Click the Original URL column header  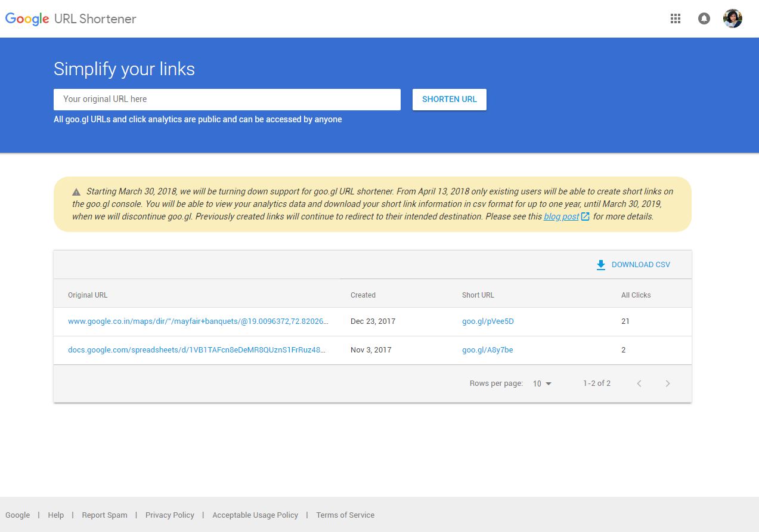point(88,295)
